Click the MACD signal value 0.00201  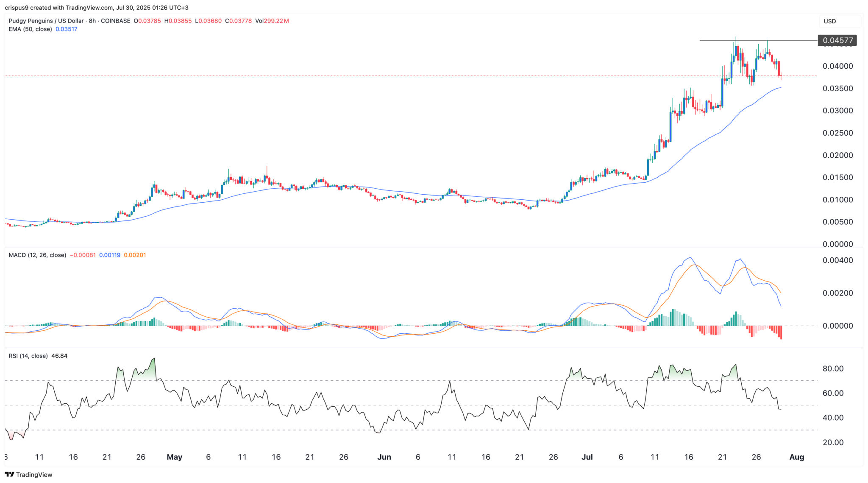[135, 255]
